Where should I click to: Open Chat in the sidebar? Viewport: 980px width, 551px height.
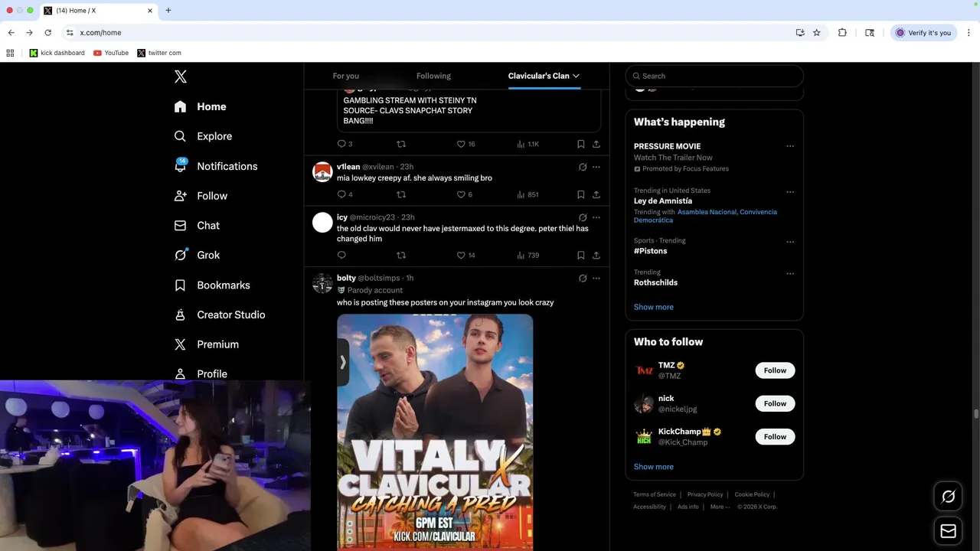[197, 226]
